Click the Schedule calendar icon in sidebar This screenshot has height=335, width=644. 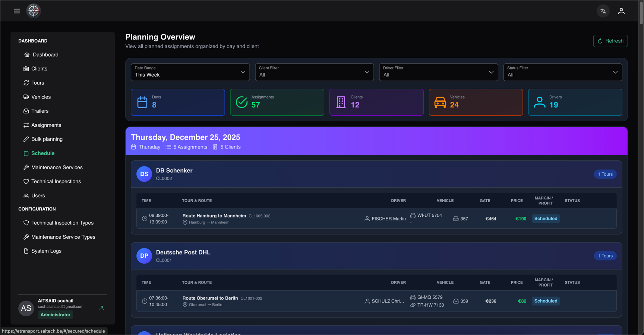point(26,153)
